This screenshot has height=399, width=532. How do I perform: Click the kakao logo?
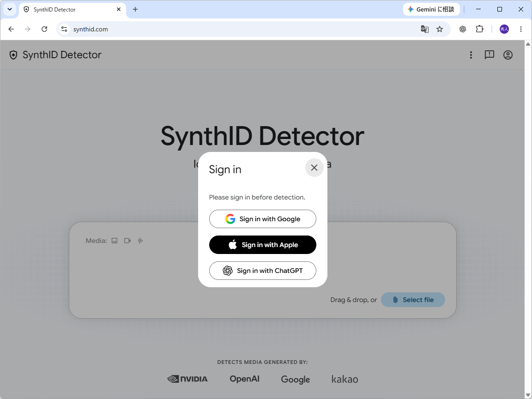(345, 379)
